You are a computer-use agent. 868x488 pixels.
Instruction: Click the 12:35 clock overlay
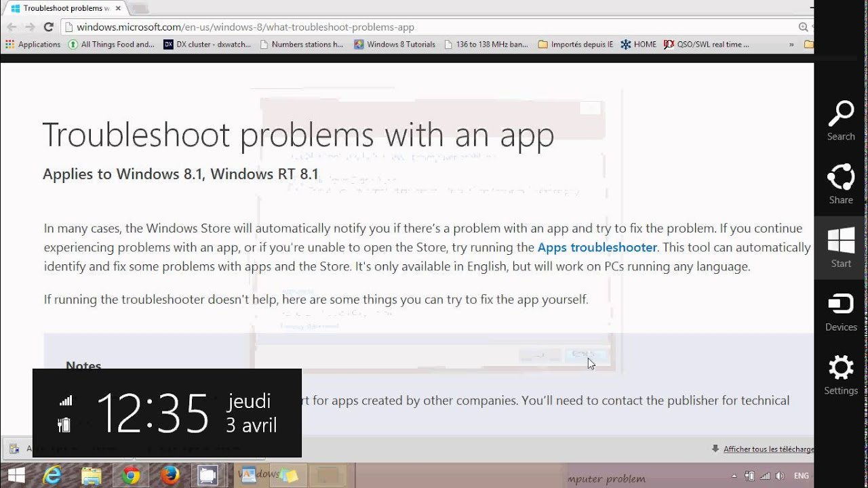point(153,413)
